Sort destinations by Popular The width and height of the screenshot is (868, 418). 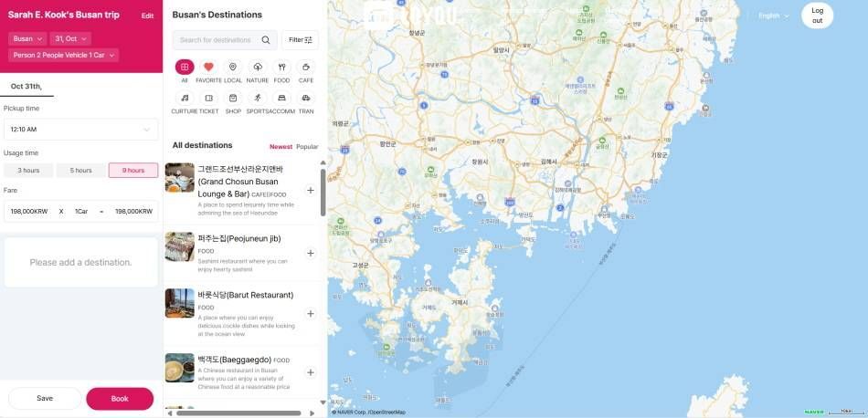click(307, 147)
